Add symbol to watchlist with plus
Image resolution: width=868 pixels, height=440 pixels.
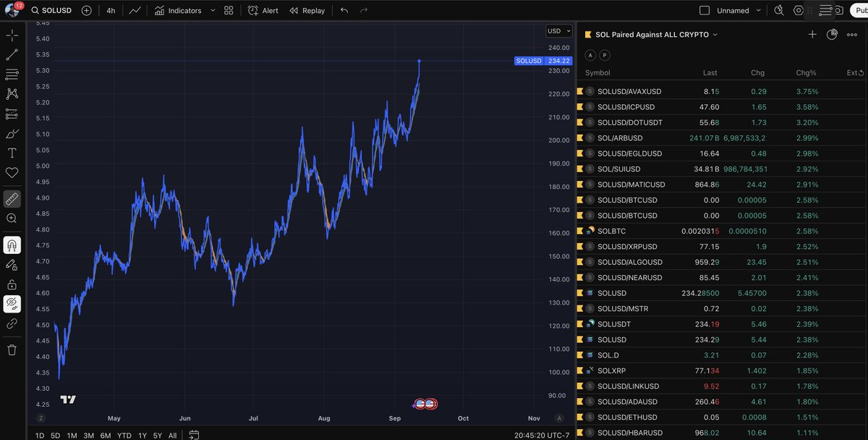812,34
